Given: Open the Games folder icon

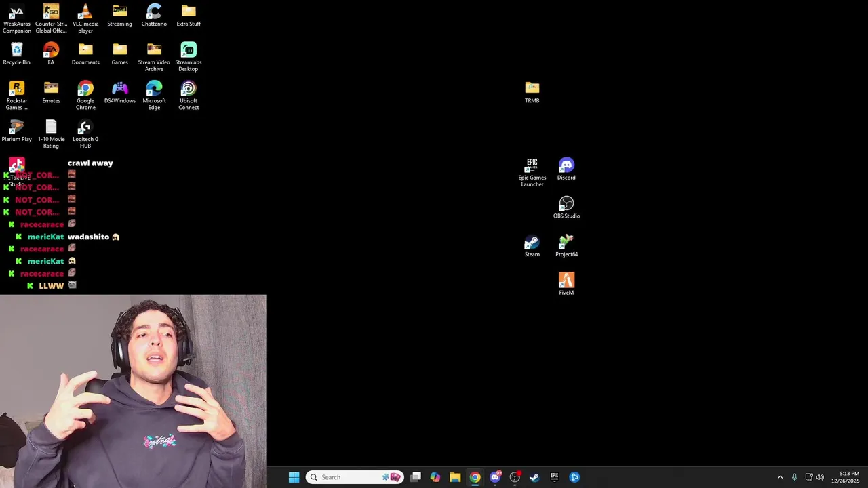Looking at the screenshot, I should [119, 54].
